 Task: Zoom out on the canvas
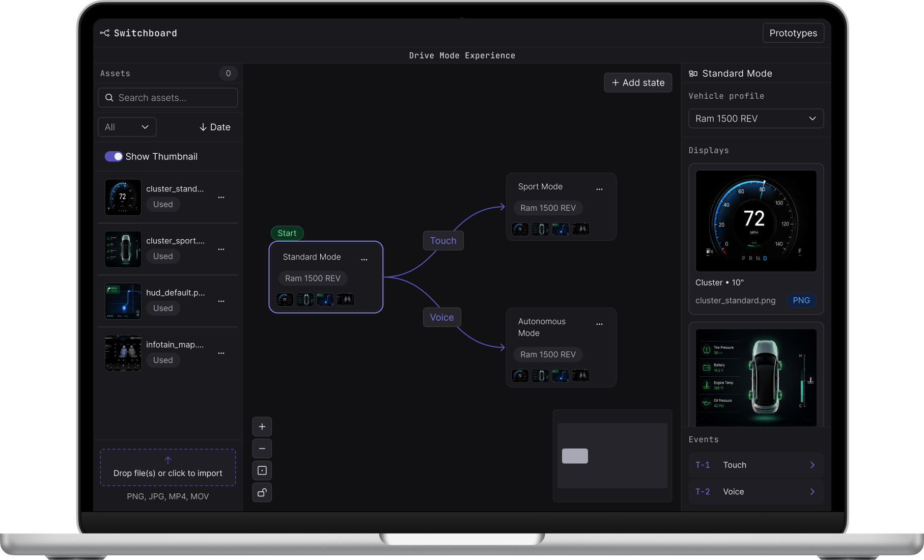coord(262,449)
